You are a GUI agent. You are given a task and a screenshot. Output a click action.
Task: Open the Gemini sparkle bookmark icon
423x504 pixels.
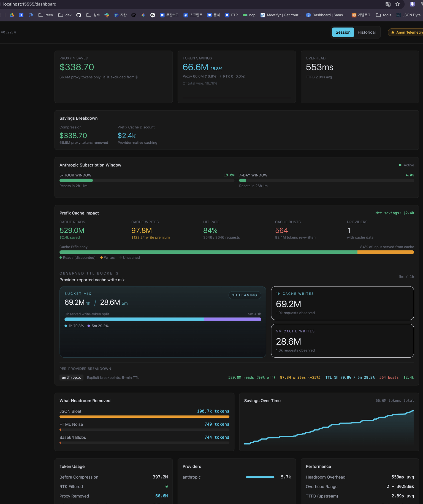tap(143, 15)
